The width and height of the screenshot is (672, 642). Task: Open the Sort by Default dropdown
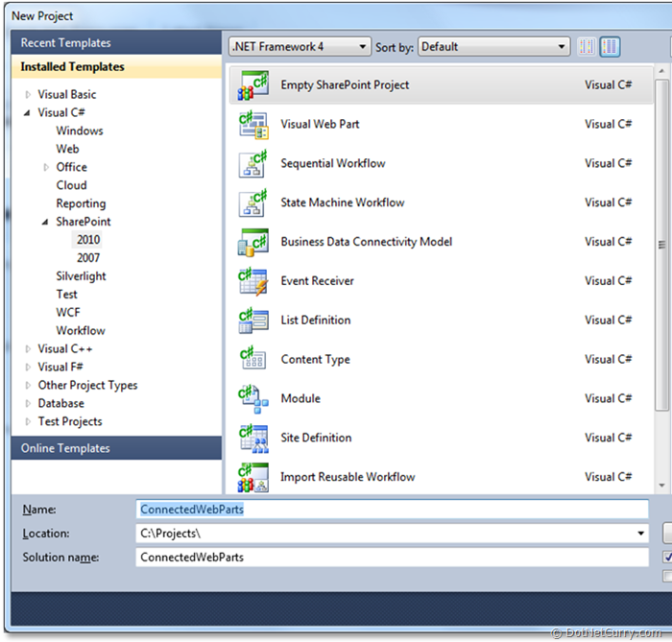493,47
